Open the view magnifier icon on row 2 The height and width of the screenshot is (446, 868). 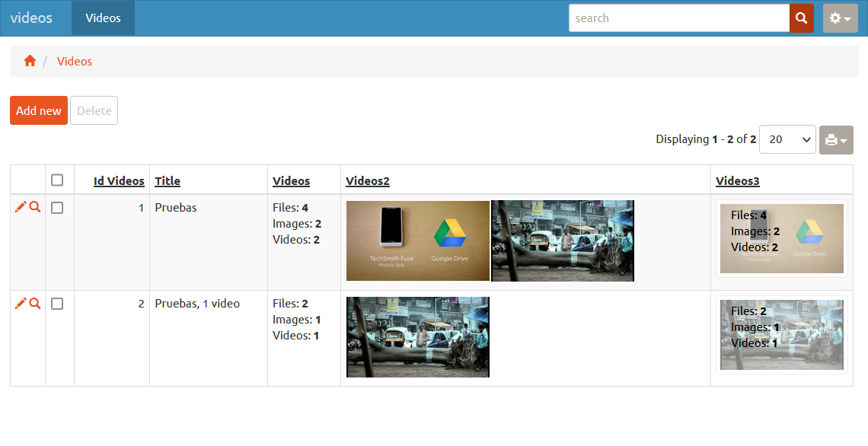pyautogui.click(x=34, y=302)
